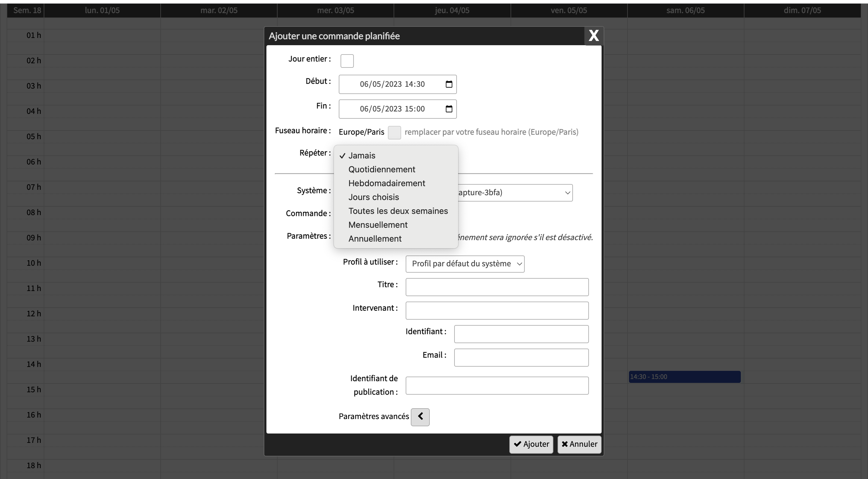
Task: Close dialog with the X icon
Action: pyautogui.click(x=593, y=36)
